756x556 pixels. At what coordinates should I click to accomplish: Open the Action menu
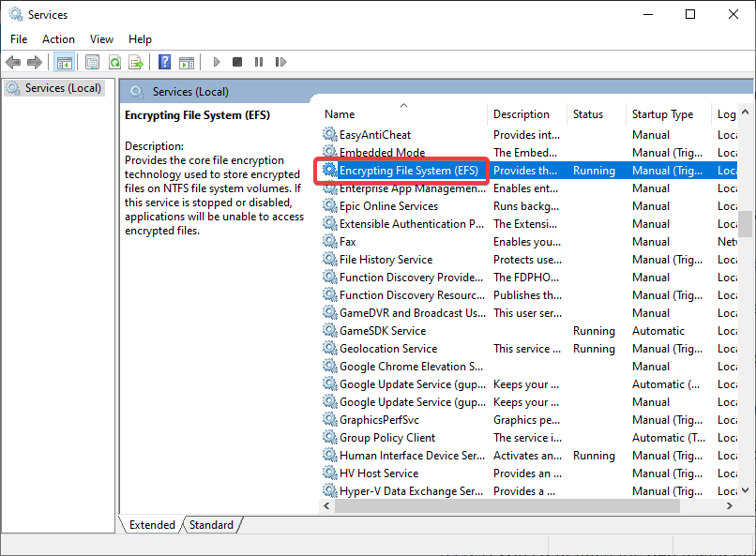tap(58, 38)
